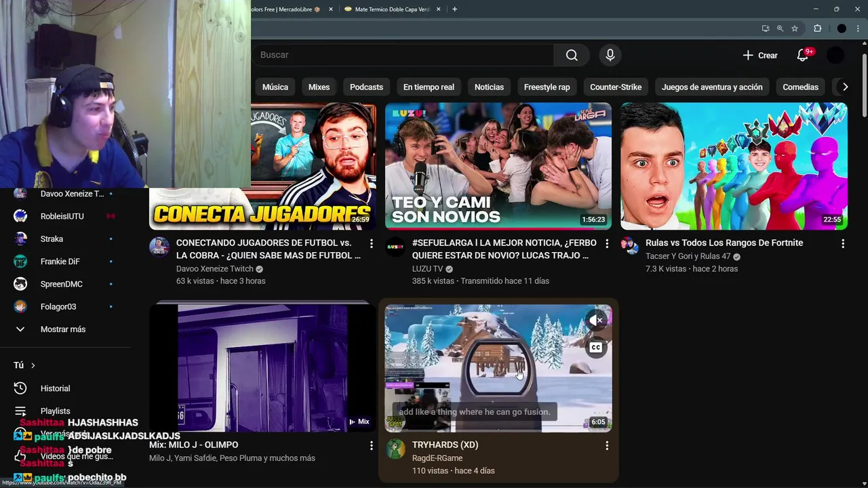The image size is (868, 488).
Task: Open the Teo y Cami Son Novios thumbnail
Action: [x=498, y=166]
